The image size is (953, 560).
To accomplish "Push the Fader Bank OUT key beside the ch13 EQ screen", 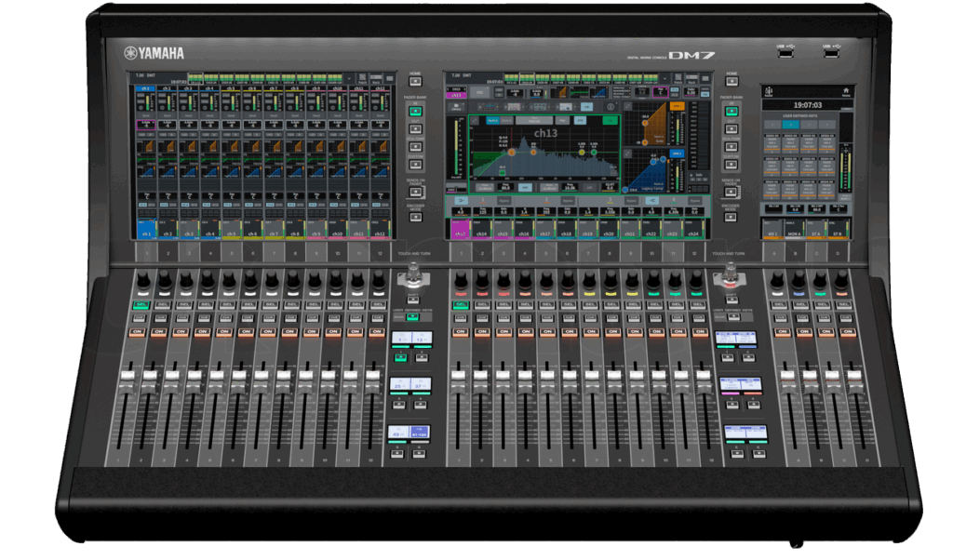I will [732, 128].
